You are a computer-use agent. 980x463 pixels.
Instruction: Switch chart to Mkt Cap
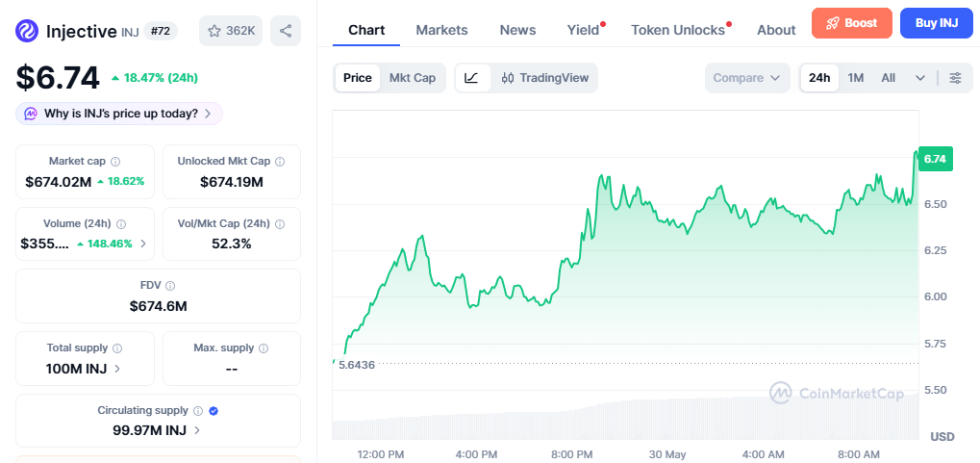pos(413,78)
